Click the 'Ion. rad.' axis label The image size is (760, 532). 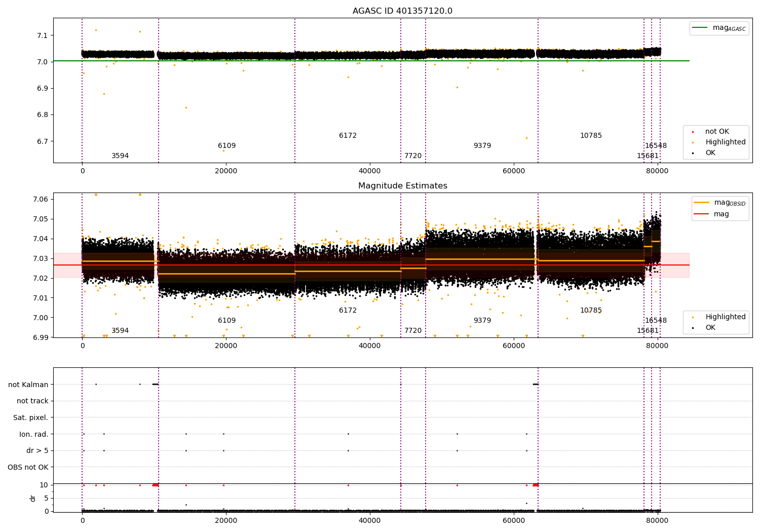[x=33, y=435]
